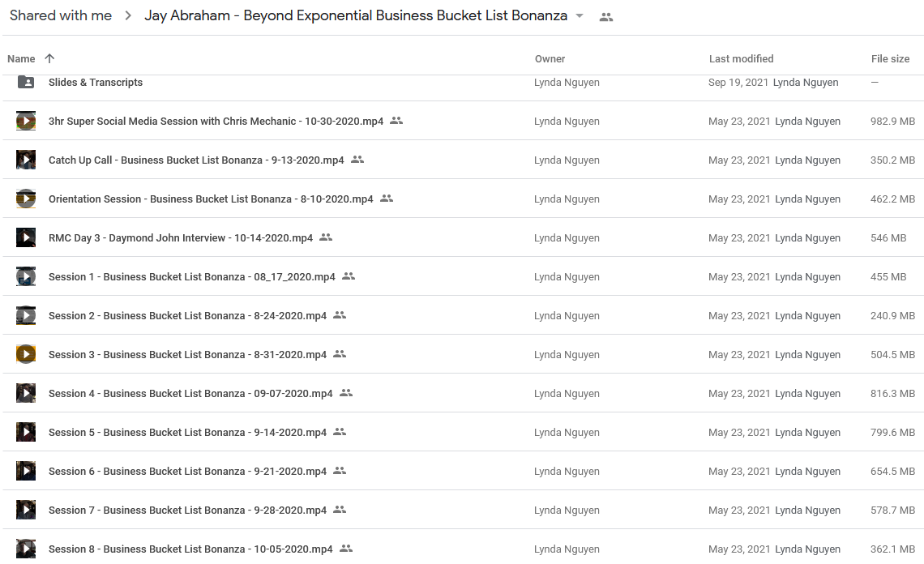Select Session 6 9-21-2020.mp4 file name
The width and height of the screenshot is (924, 564).
[x=187, y=472]
